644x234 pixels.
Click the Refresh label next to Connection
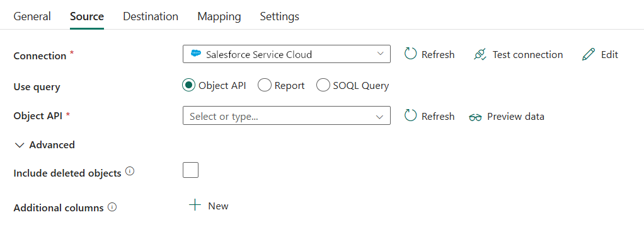(x=438, y=55)
